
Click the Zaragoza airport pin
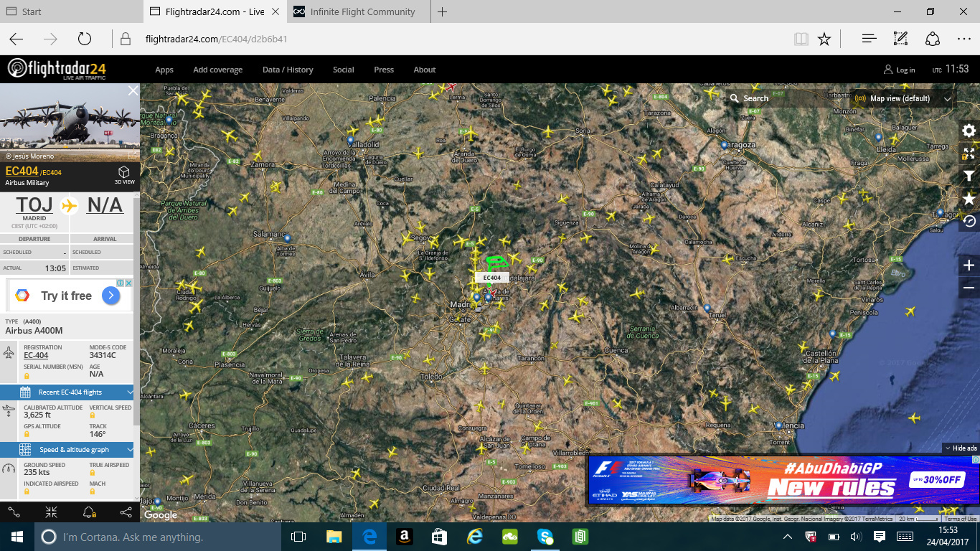click(x=724, y=145)
